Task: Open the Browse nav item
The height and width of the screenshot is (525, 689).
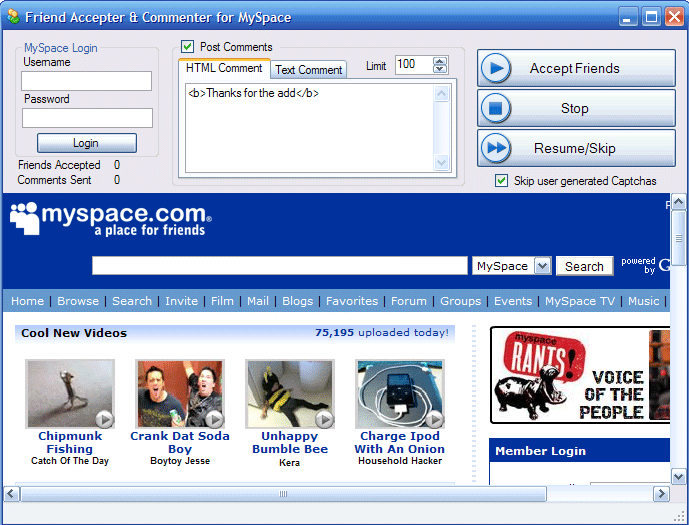Action: pos(78,301)
